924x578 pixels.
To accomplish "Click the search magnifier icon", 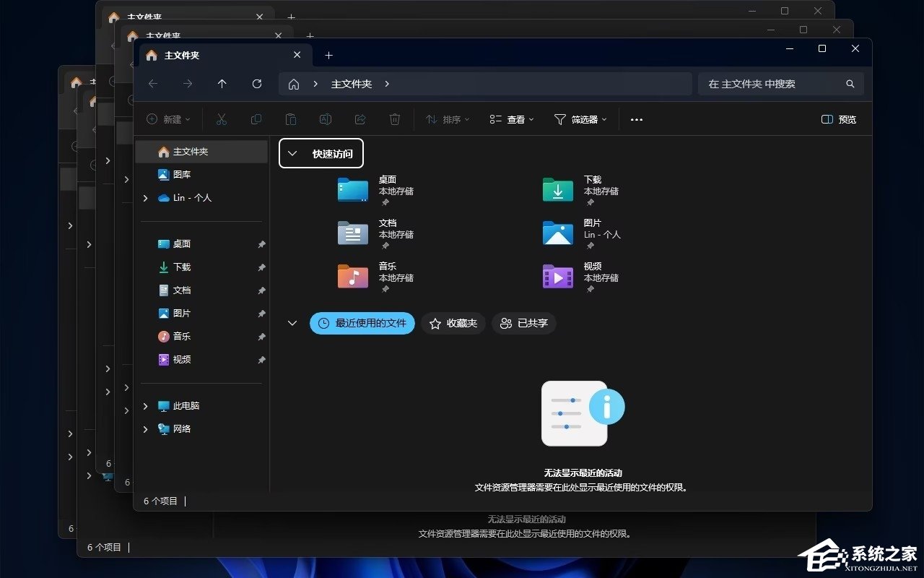I will pyautogui.click(x=850, y=84).
